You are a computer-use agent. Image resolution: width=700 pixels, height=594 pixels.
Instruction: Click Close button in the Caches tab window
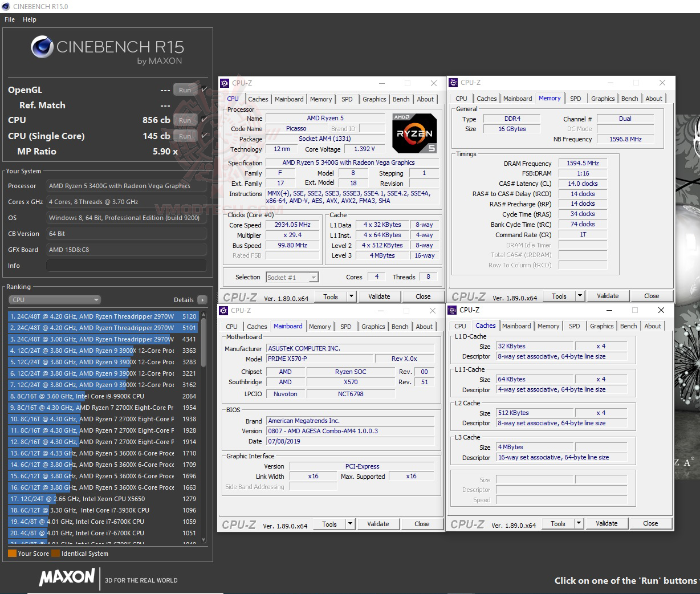[x=650, y=523]
